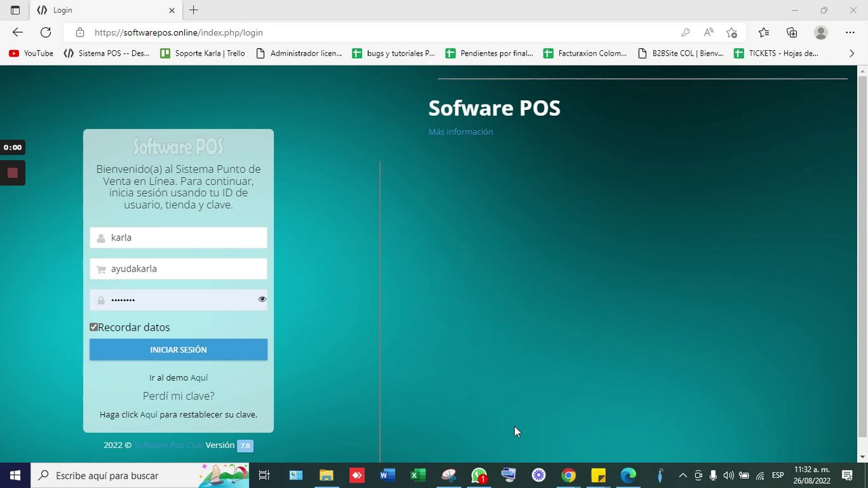This screenshot has width=868, height=488.
Task: Open the notification center icon
Action: [x=847, y=475]
